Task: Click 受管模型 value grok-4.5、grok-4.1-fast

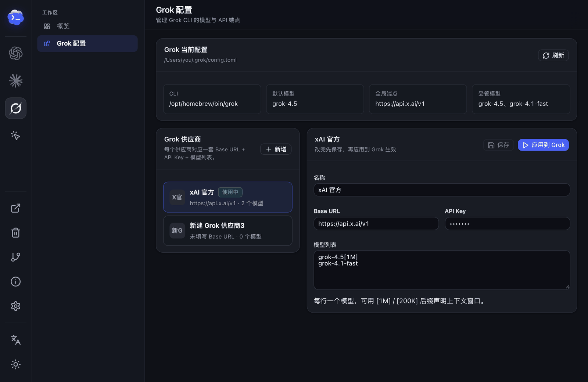Action: pyautogui.click(x=513, y=104)
